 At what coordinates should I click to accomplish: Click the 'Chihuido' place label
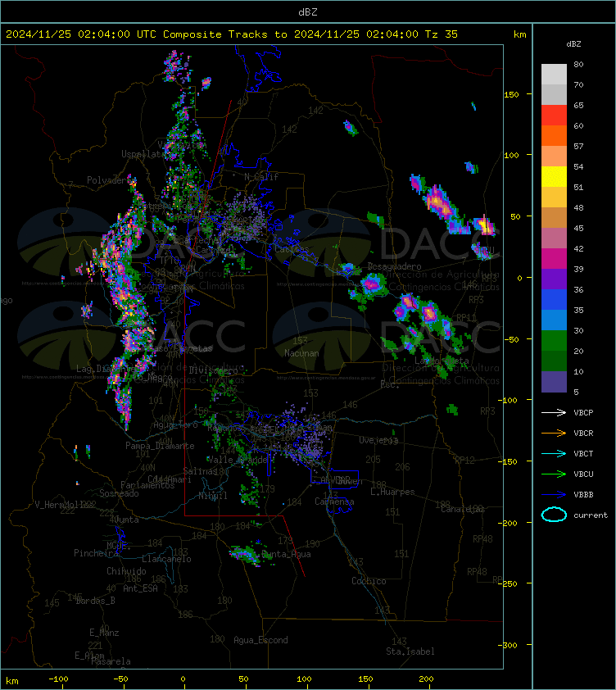click(x=127, y=570)
